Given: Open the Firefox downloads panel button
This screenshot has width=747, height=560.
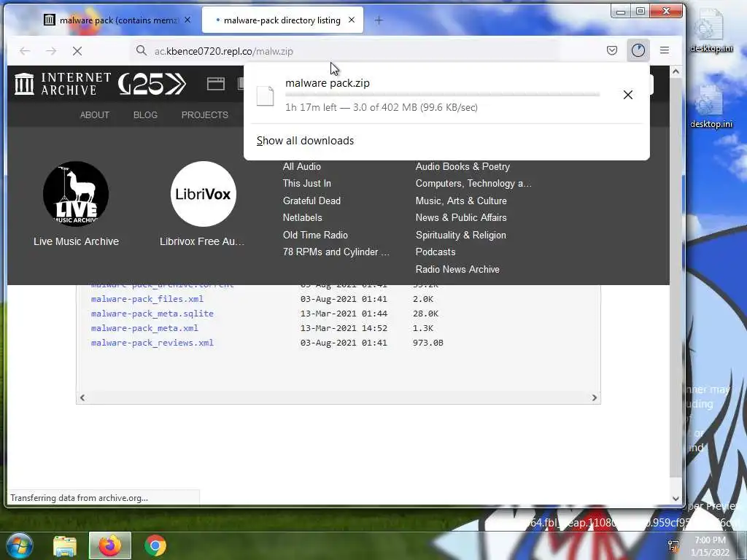Looking at the screenshot, I should click(x=638, y=50).
